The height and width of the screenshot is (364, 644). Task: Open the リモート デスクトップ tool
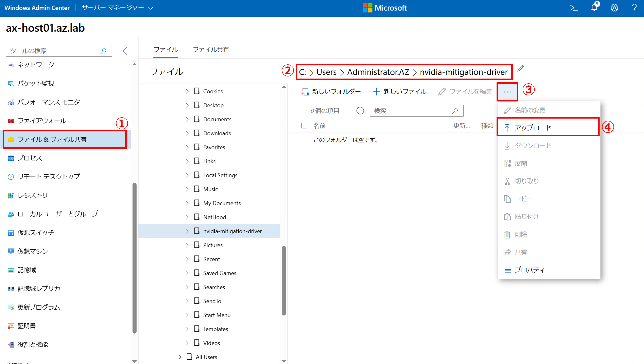[49, 177]
